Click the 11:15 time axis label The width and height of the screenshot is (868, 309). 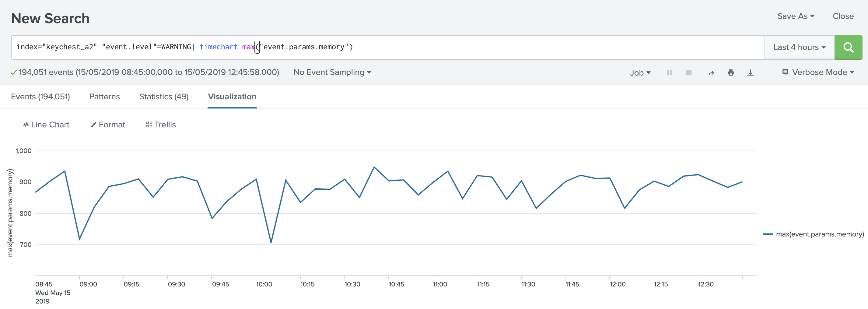tap(483, 284)
